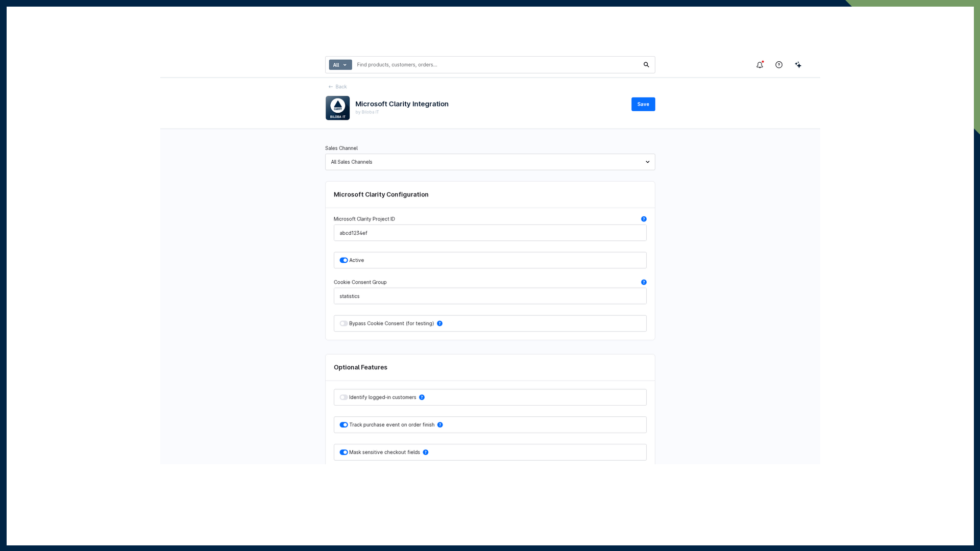Click the Optional Features heading
Screen dimensions: 980x551
(x=360, y=367)
